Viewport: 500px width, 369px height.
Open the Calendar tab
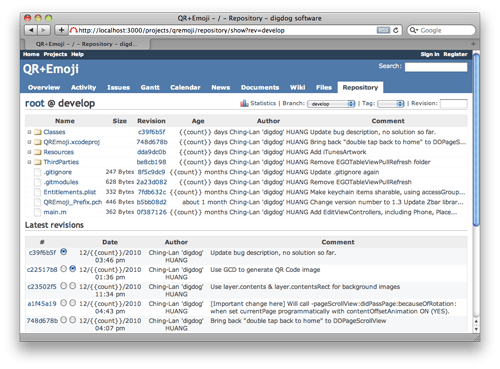185,87
